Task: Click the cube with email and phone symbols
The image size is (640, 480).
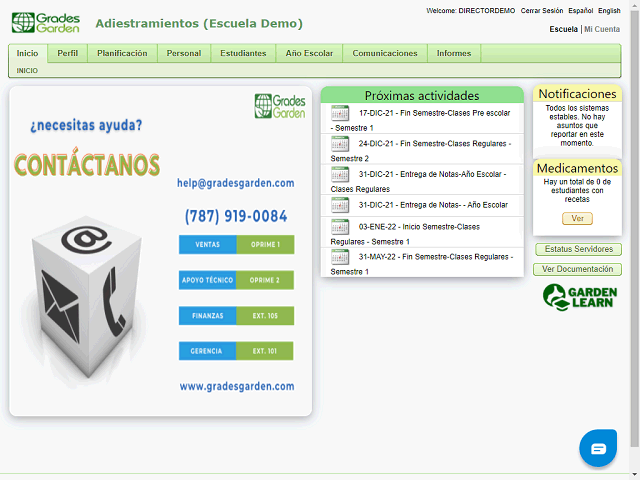Action: (x=87, y=297)
